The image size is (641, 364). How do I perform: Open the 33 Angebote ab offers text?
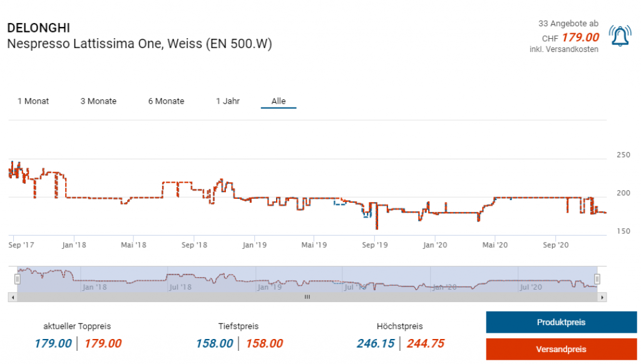[x=568, y=24]
